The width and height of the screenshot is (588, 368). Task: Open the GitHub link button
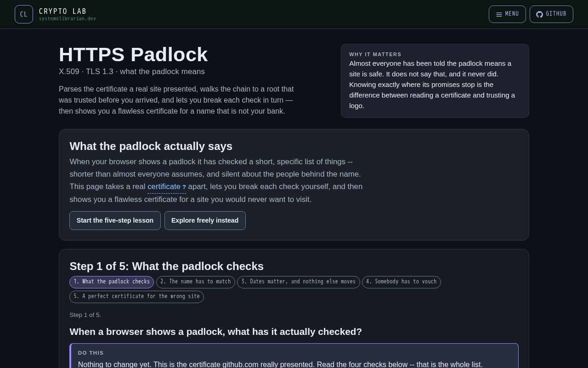(x=551, y=14)
